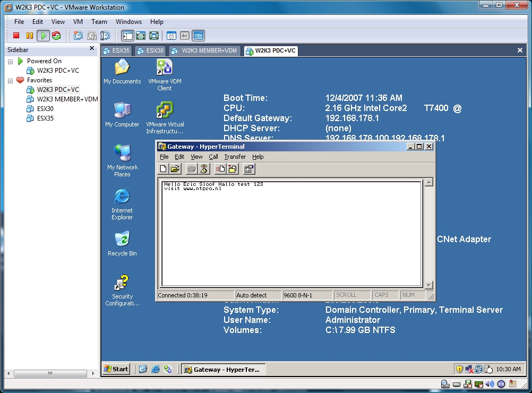The image size is (532, 393).
Task: Select W2K3 PDC+VC under Favorites
Action: pos(58,90)
